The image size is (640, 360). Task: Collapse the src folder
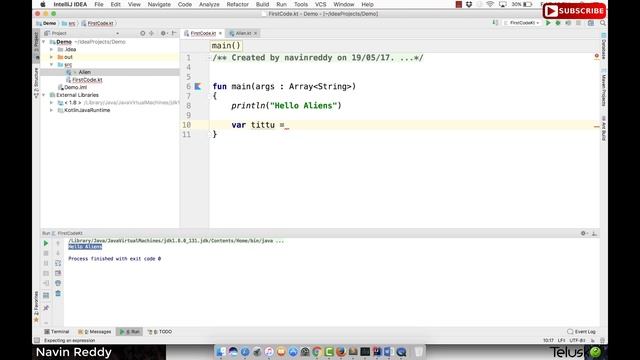pyautogui.click(x=51, y=64)
